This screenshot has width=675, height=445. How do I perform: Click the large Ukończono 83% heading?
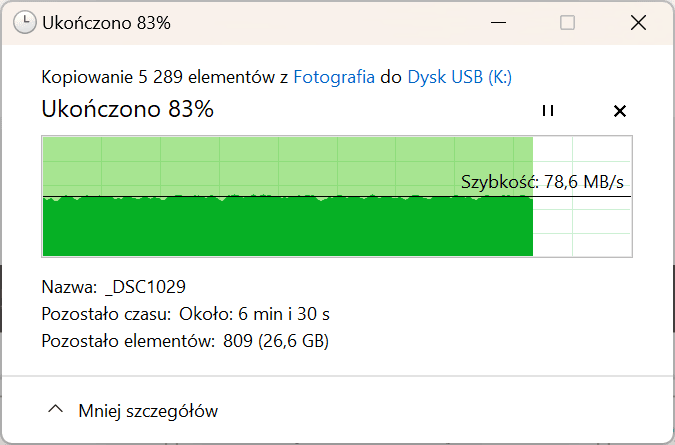[127, 109]
